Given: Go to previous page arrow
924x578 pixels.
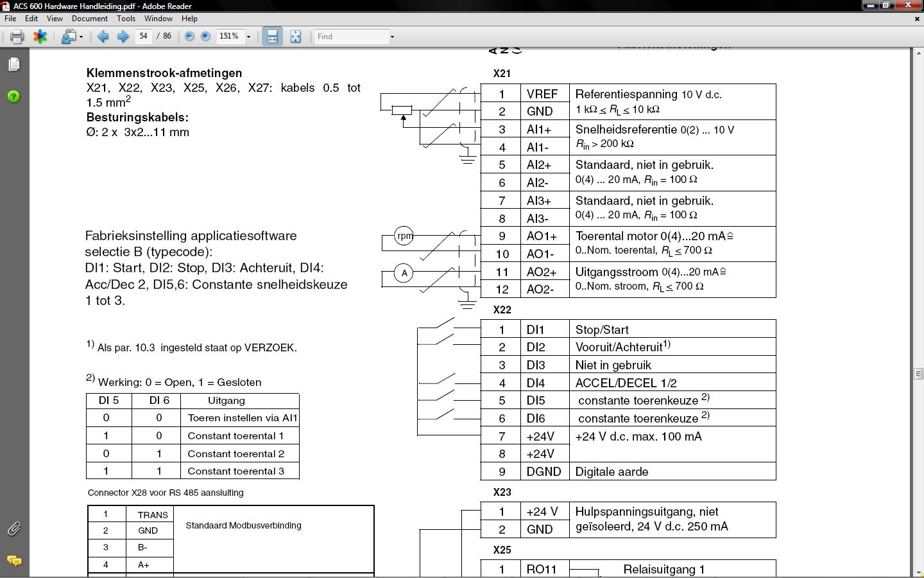Looking at the screenshot, I should pos(103,37).
